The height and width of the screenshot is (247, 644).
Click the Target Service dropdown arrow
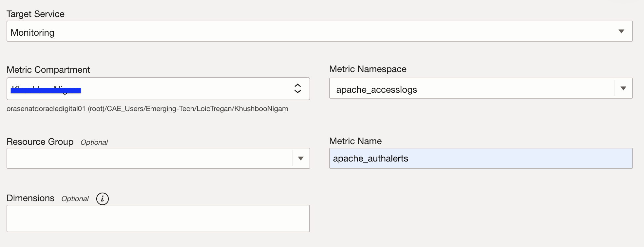tap(621, 31)
